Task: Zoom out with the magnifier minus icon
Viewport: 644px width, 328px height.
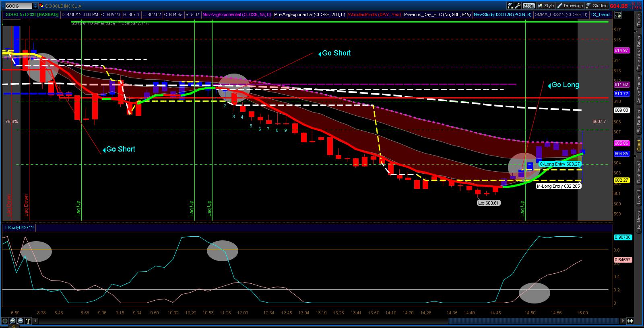Action: point(20,321)
